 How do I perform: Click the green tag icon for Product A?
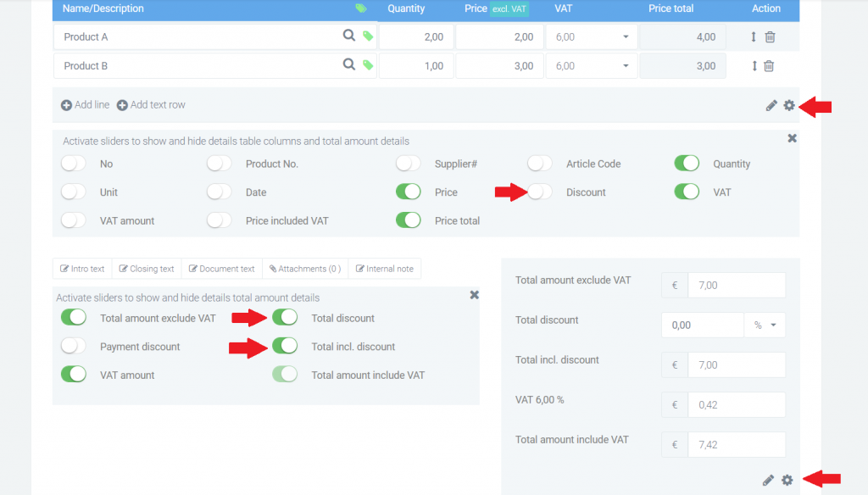(x=368, y=36)
